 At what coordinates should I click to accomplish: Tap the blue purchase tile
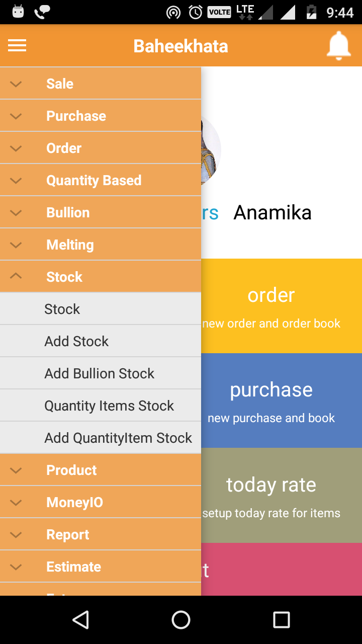click(282, 400)
